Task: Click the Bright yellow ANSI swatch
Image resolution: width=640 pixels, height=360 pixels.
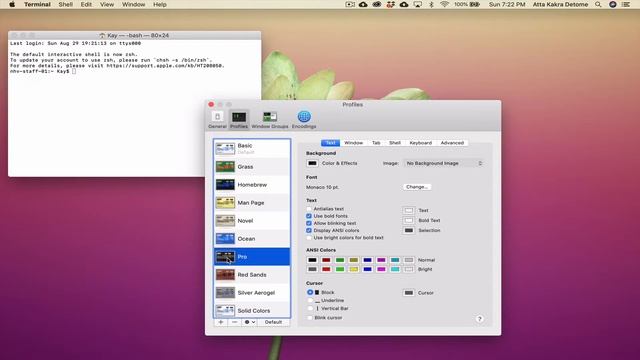Action: point(354,269)
